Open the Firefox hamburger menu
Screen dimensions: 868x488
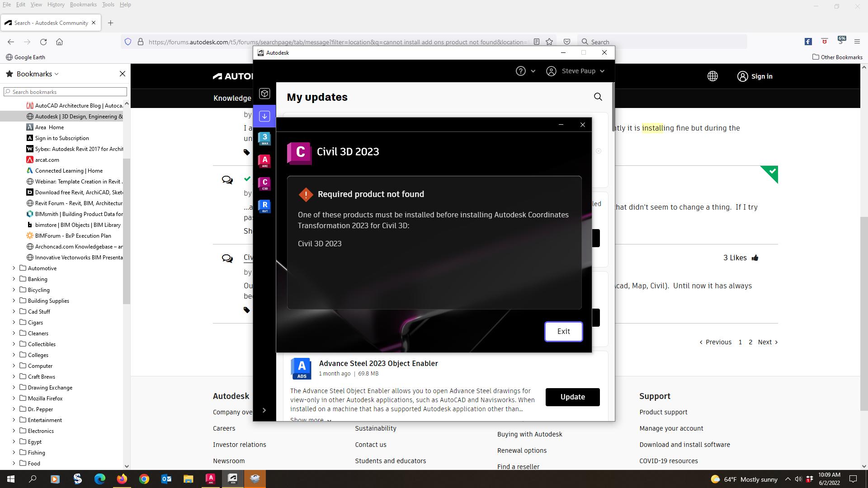pyautogui.click(x=857, y=42)
